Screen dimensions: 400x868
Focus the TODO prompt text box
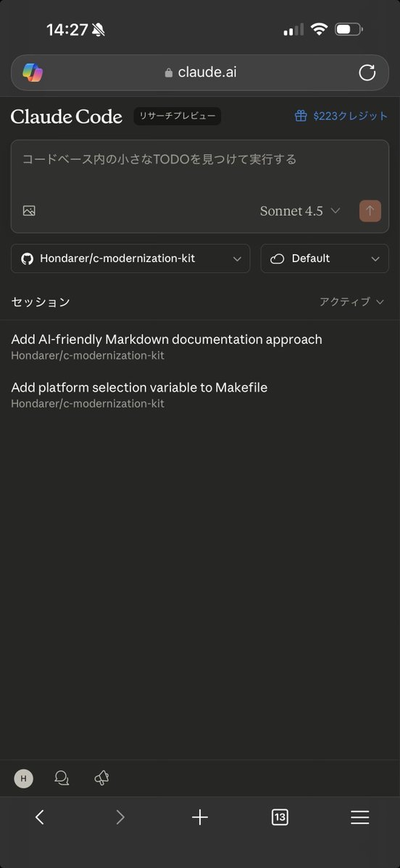coord(200,160)
